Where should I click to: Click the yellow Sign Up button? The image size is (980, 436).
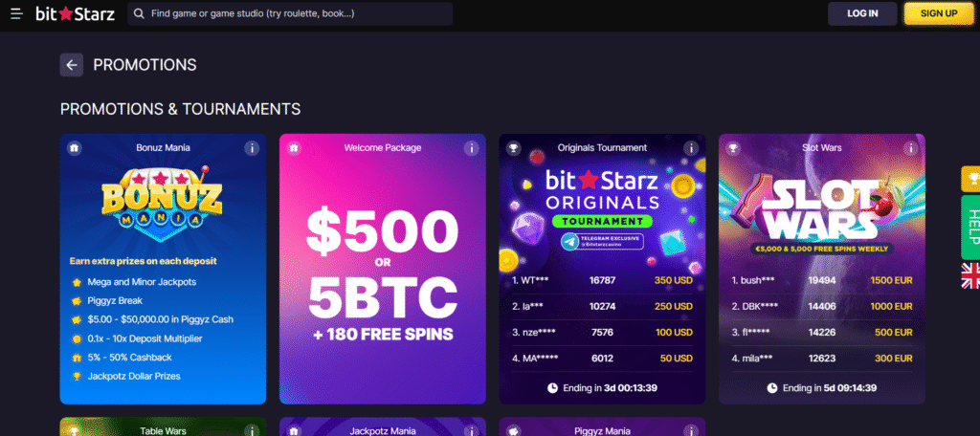pyautogui.click(x=938, y=13)
